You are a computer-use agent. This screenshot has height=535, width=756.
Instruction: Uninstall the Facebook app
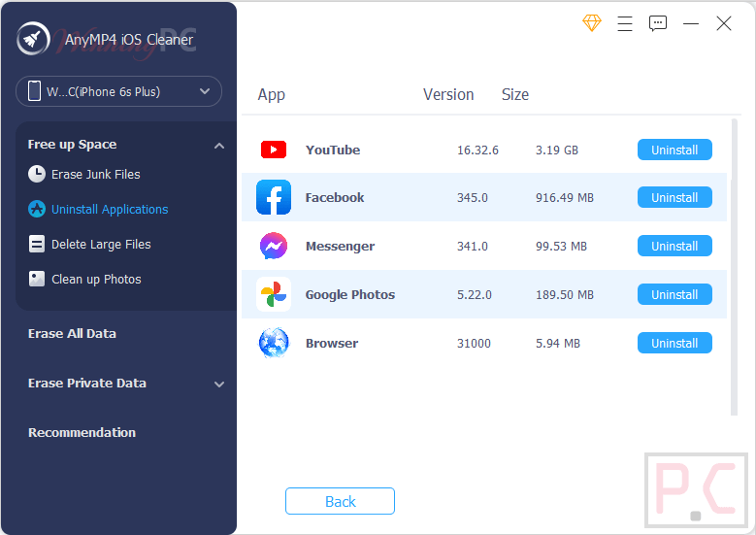click(674, 197)
